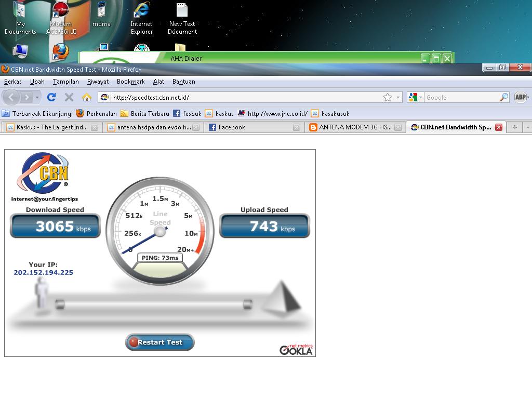Click the Firefox icon in title bar

5,69
